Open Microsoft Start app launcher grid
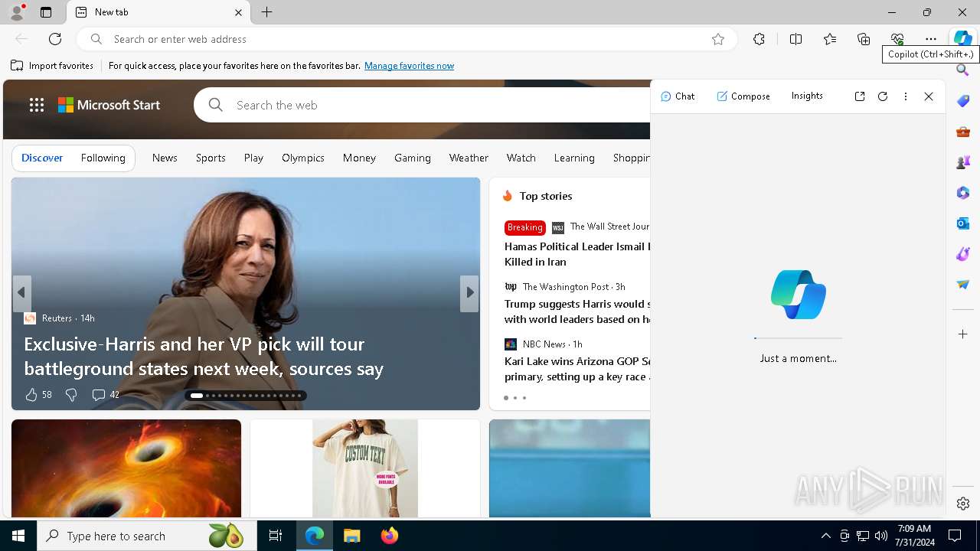Viewport: 980px width, 551px height. [37, 105]
